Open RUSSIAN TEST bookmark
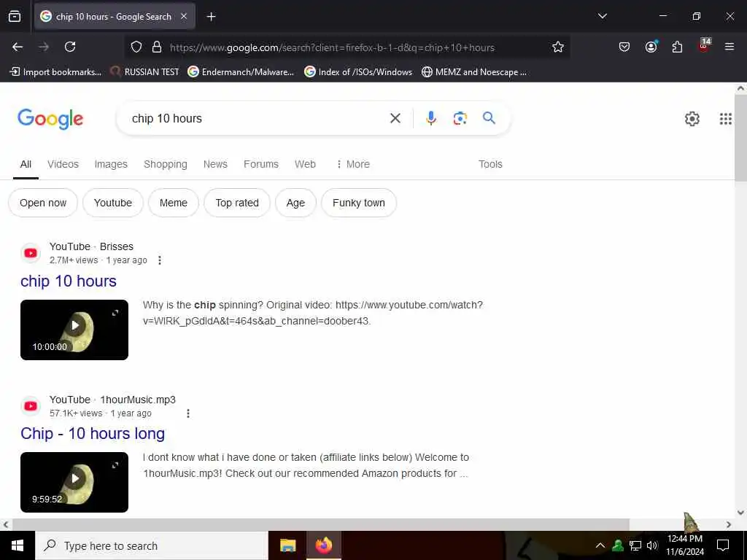This screenshot has width=747, height=560. point(144,72)
